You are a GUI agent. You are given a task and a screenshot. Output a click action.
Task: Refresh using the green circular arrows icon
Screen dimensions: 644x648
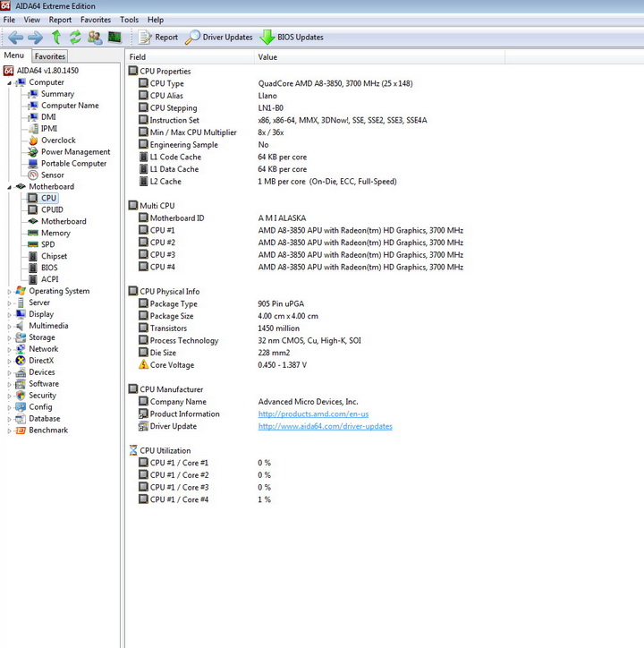click(x=75, y=38)
